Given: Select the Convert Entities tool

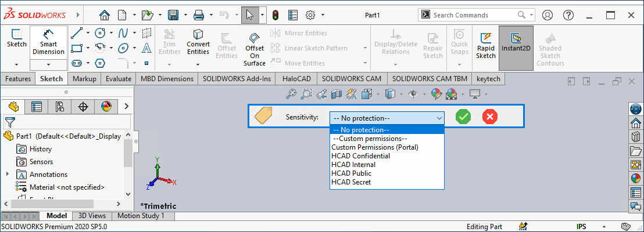Looking at the screenshot, I should [198, 42].
